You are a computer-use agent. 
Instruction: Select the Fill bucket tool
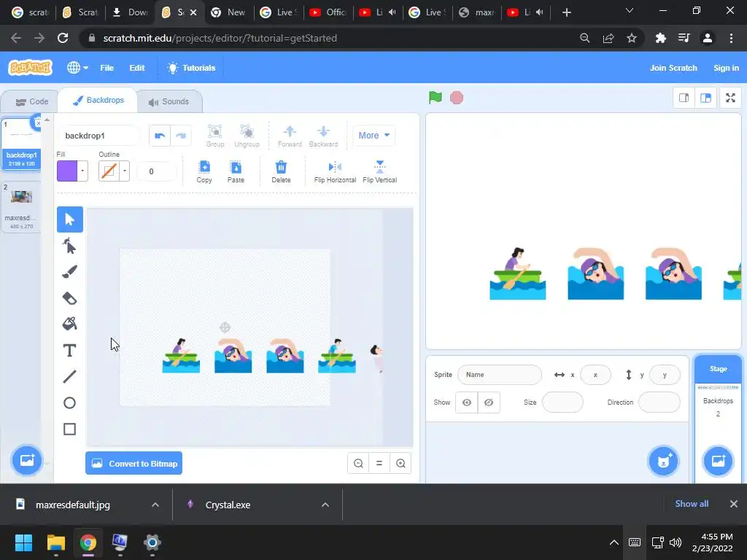69,324
